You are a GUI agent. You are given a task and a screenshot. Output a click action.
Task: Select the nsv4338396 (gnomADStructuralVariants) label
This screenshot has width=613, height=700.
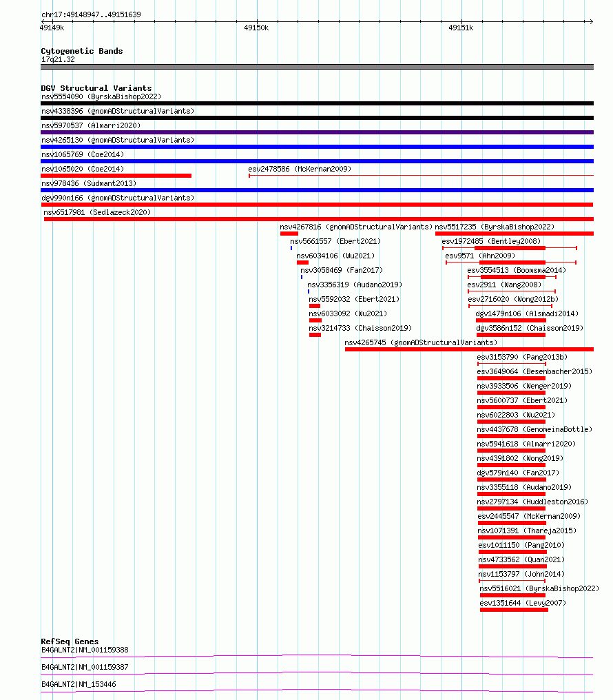click(118, 111)
